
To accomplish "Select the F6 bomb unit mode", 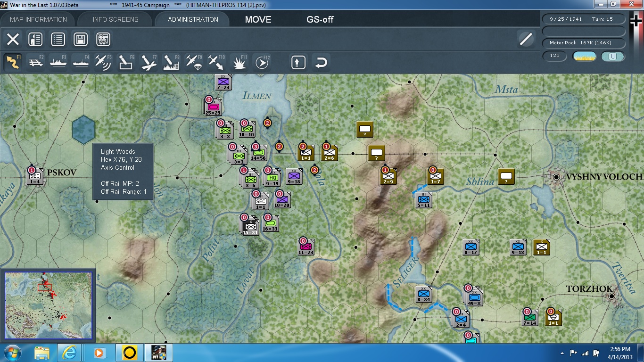I will 126,62.
